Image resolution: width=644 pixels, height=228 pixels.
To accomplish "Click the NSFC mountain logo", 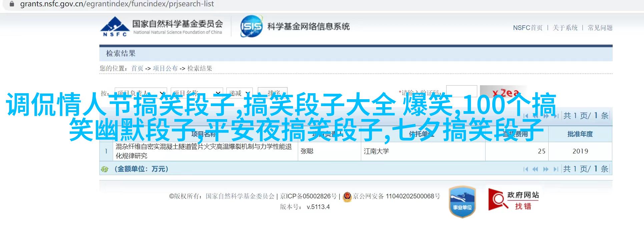I will pos(114,27).
